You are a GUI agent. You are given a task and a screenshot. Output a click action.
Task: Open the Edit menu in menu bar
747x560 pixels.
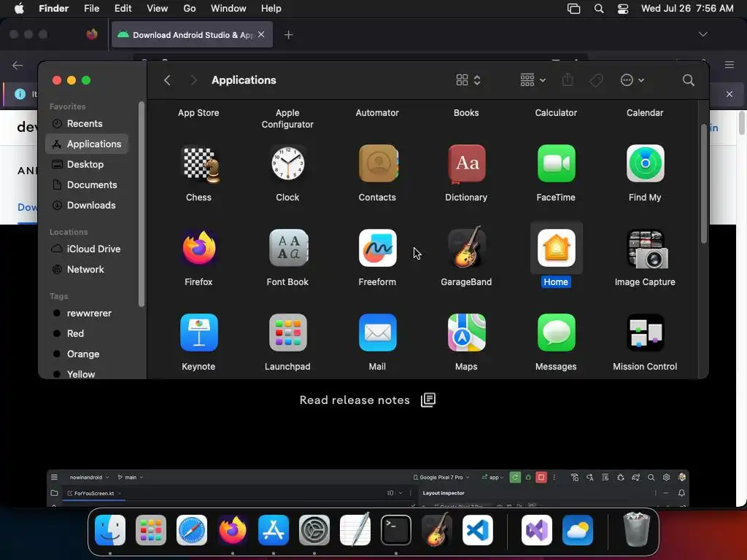click(123, 9)
